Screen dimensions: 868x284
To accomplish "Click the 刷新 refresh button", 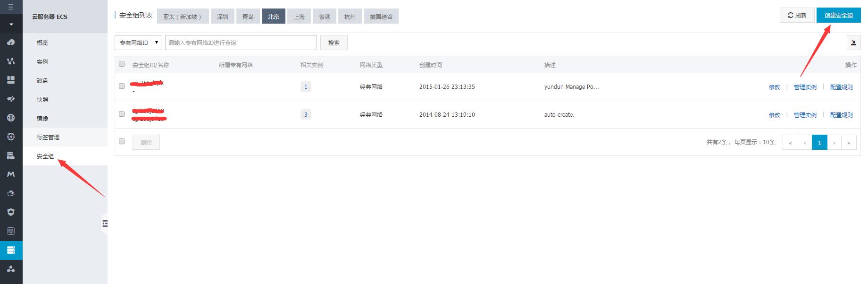I will point(797,16).
